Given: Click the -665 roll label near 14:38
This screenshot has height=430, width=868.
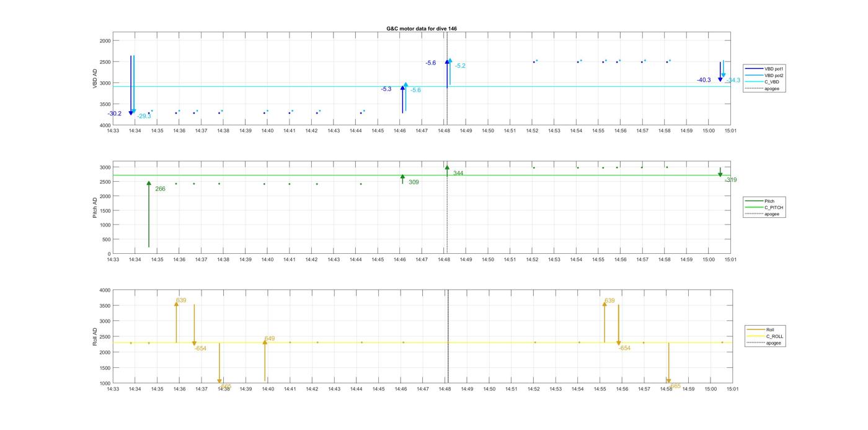Looking at the screenshot, I should pyautogui.click(x=225, y=386).
